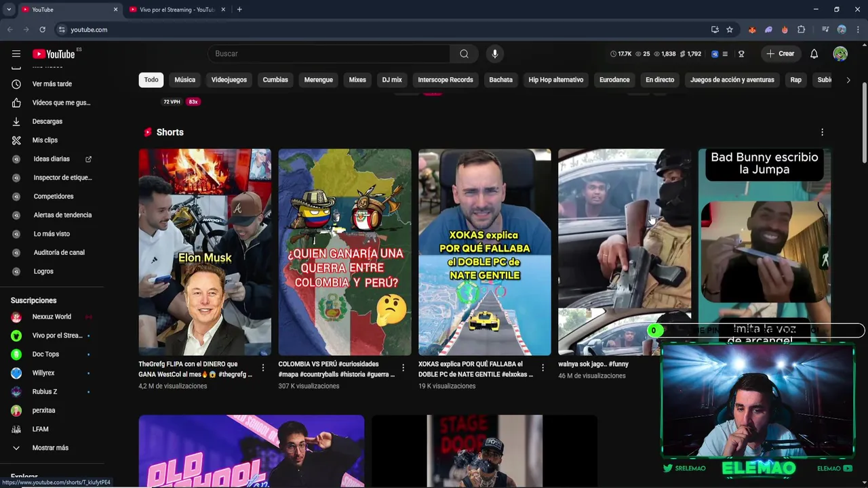
Task: Open the purple ghost extension icon
Action: tap(768, 30)
